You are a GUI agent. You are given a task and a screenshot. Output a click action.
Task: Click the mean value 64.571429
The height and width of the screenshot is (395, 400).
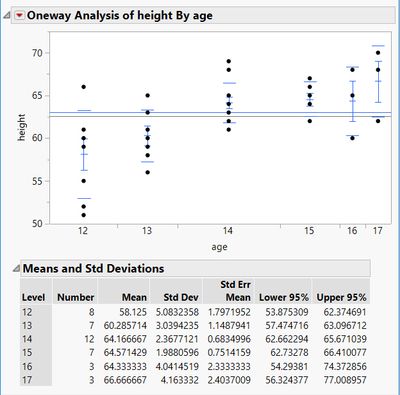click(125, 352)
